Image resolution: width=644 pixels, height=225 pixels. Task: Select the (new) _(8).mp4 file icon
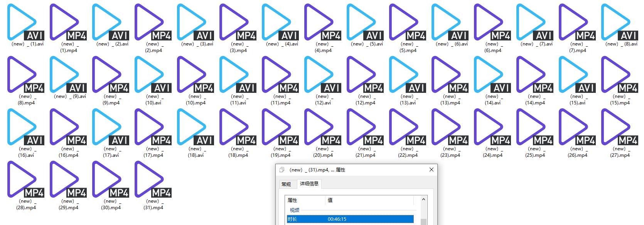tap(25, 74)
